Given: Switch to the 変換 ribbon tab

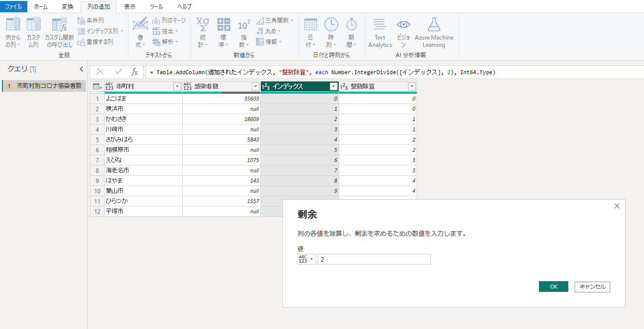Looking at the screenshot, I should tap(67, 7).
